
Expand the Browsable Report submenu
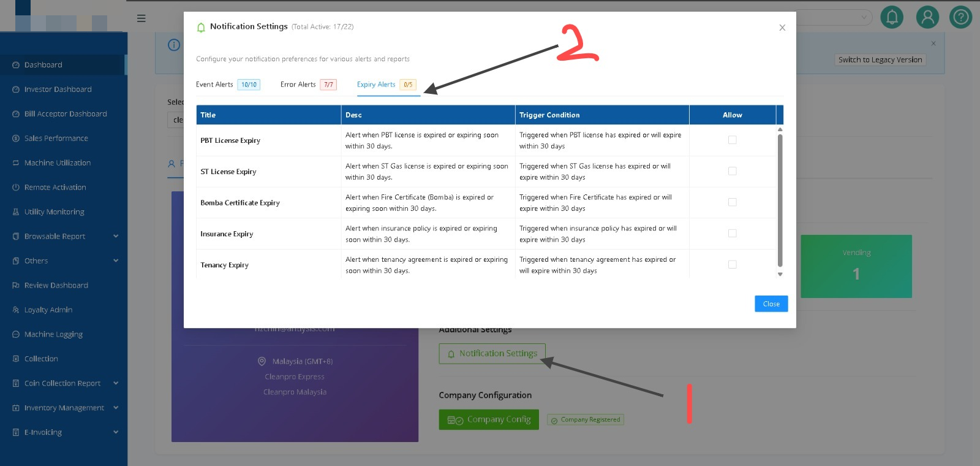pos(116,236)
